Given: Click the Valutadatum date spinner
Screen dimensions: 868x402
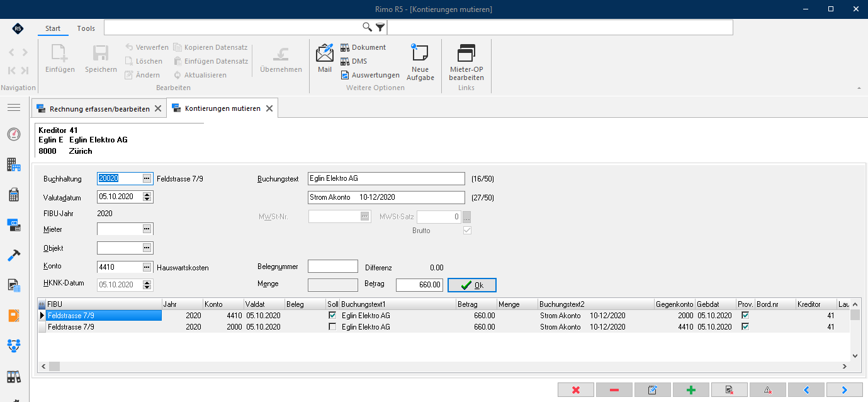Looking at the screenshot, I should pyautogui.click(x=147, y=197).
